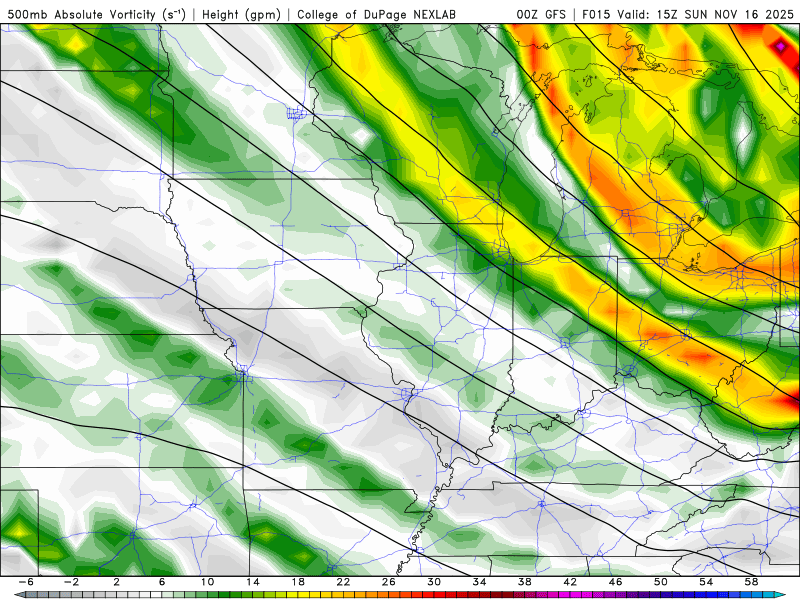Click the '6' colorbar scale value

pyautogui.click(x=162, y=582)
